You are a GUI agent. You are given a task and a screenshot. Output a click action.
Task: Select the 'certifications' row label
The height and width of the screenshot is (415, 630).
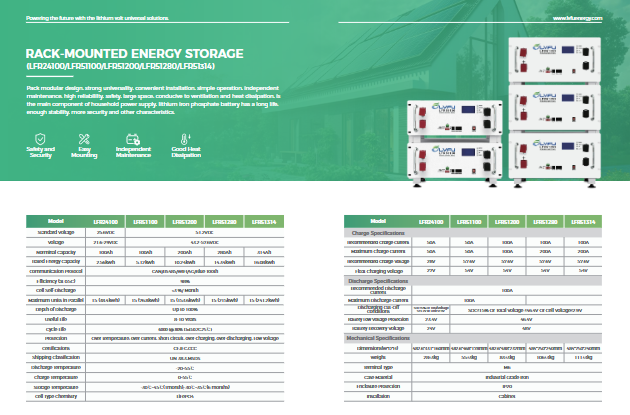pos(56,348)
